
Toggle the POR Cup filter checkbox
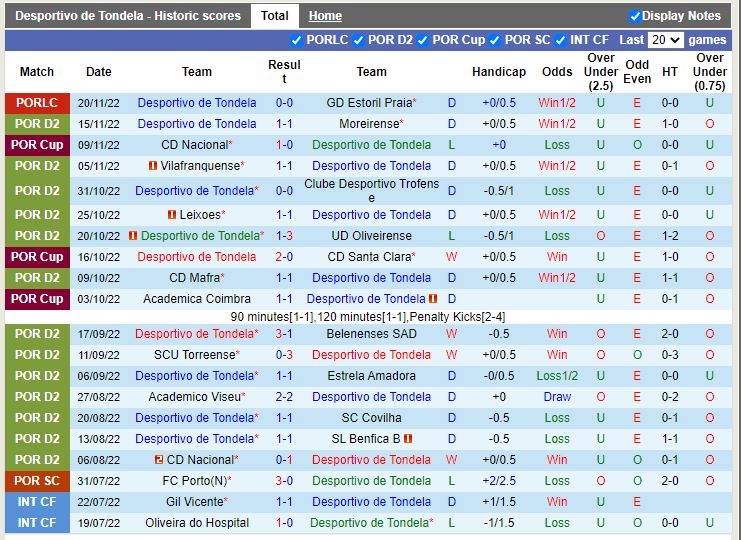click(x=423, y=40)
